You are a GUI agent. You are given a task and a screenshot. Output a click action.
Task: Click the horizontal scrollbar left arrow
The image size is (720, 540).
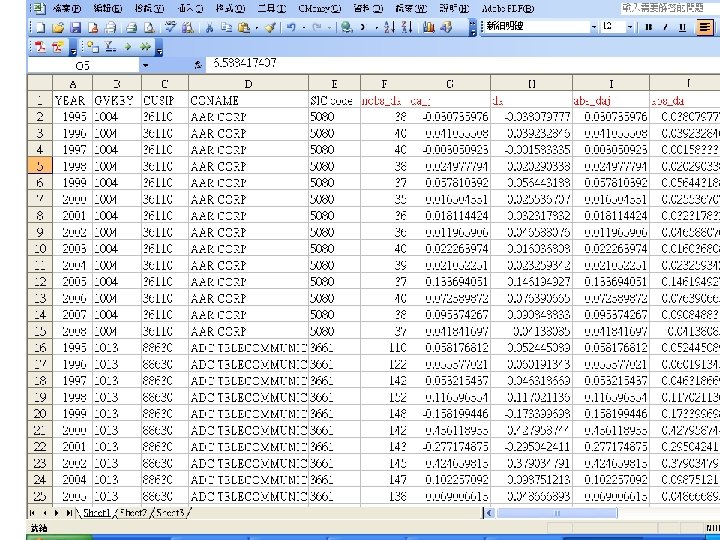[x=490, y=513]
